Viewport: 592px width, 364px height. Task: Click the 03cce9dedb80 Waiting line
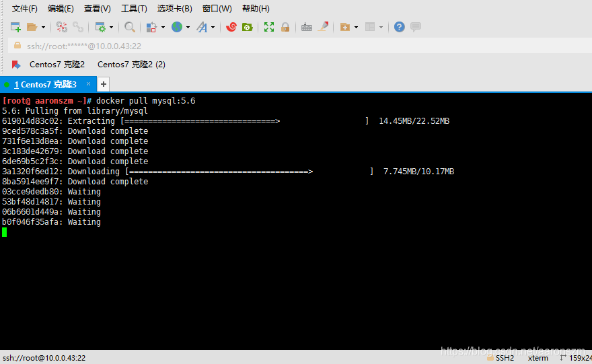click(51, 192)
